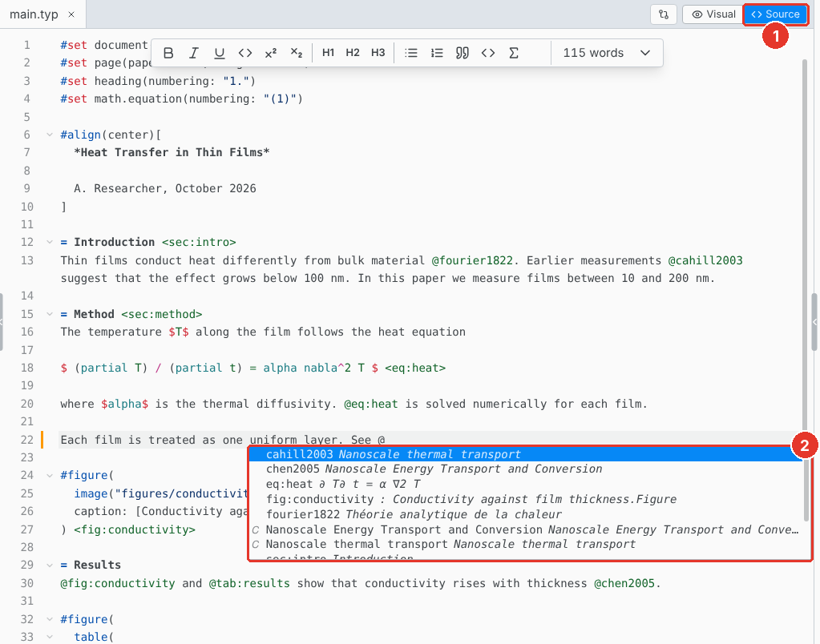Click the '= Results' heading text
Image resolution: width=820 pixels, height=644 pixels.
(91, 565)
